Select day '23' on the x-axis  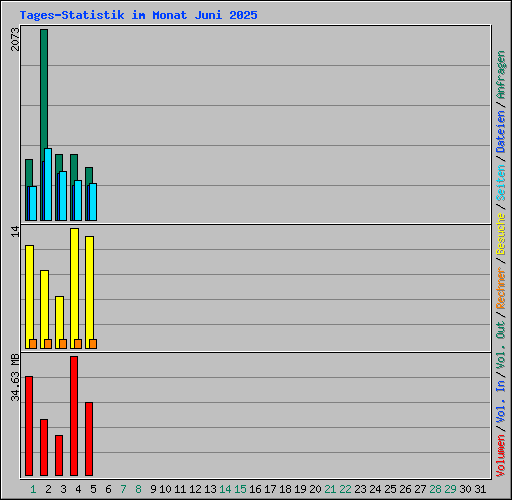(360, 489)
